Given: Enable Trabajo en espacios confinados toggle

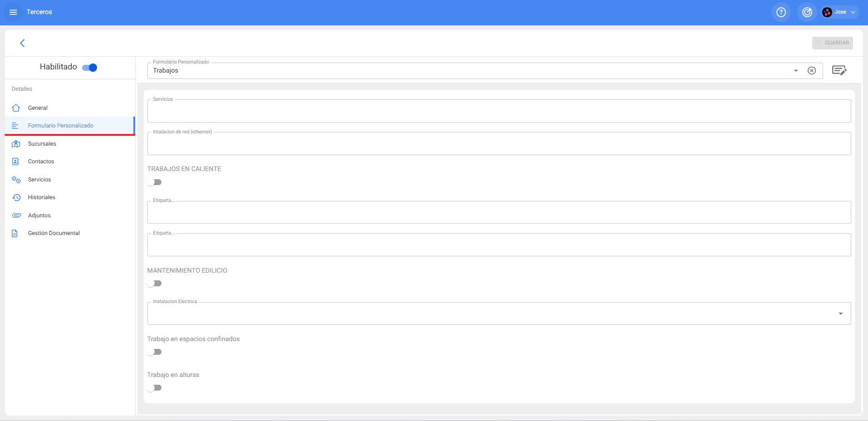Looking at the screenshot, I should pos(155,352).
